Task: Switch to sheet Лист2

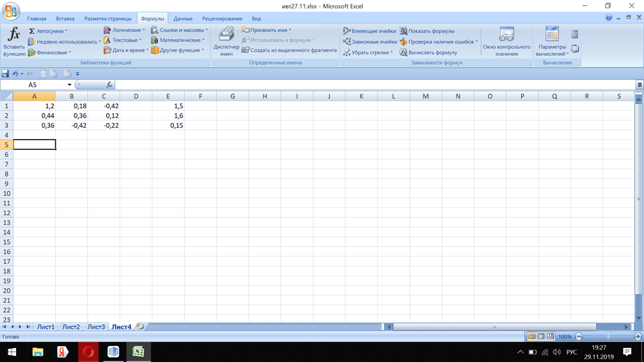Action: tap(71, 327)
